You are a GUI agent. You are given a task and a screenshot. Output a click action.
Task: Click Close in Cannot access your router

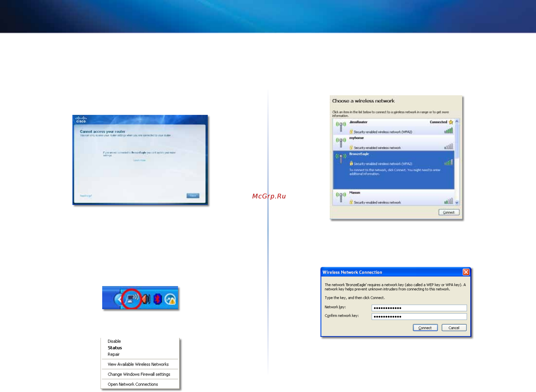point(193,196)
